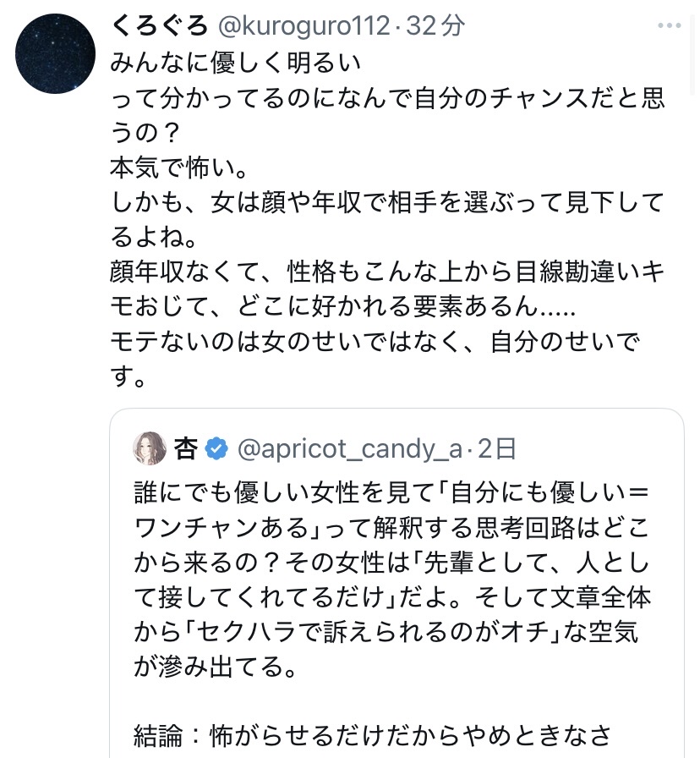Screen dimensions: 700x758
Task: Tap the line starting しかも、女は顔や年収で
Action: 387,202
